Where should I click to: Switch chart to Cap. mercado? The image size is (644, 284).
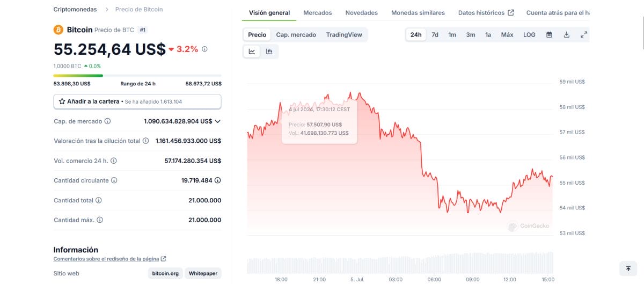[296, 35]
